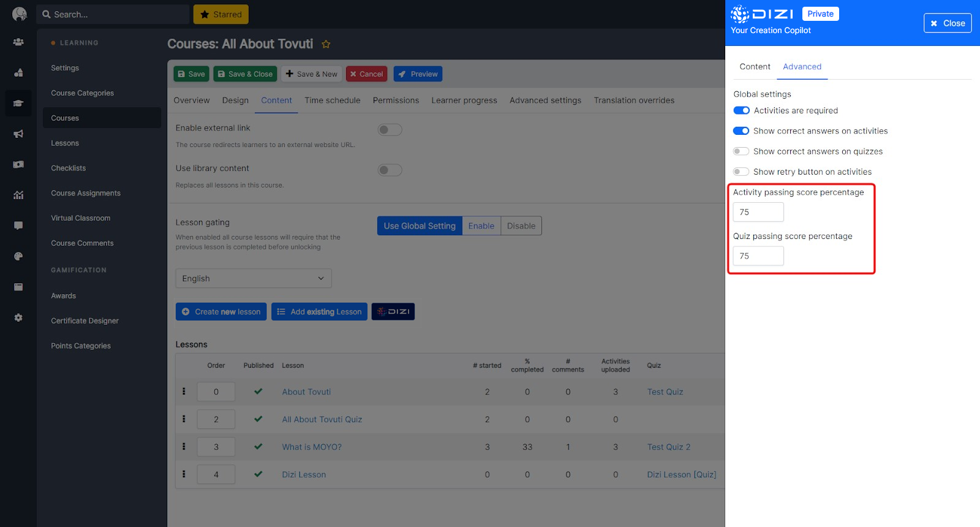Click drag handle for Dizi Lesson row
The width and height of the screenshot is (980, 527).
[x=184, y=474]
